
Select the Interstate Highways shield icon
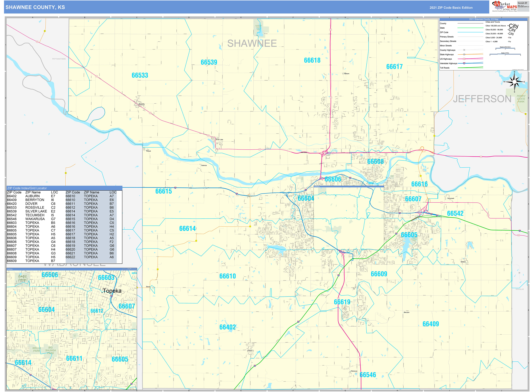[464, 63]
